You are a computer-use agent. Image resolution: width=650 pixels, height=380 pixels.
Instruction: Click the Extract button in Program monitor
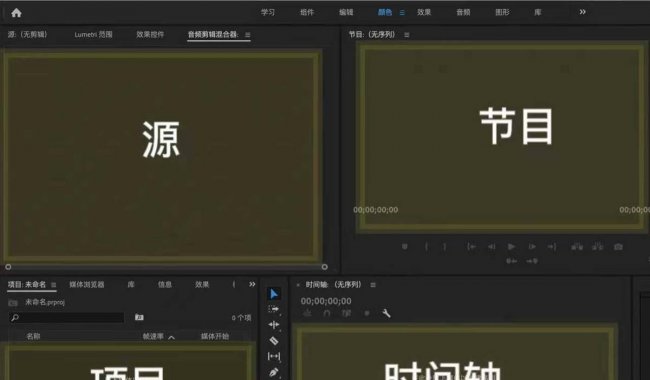point(597,247)
